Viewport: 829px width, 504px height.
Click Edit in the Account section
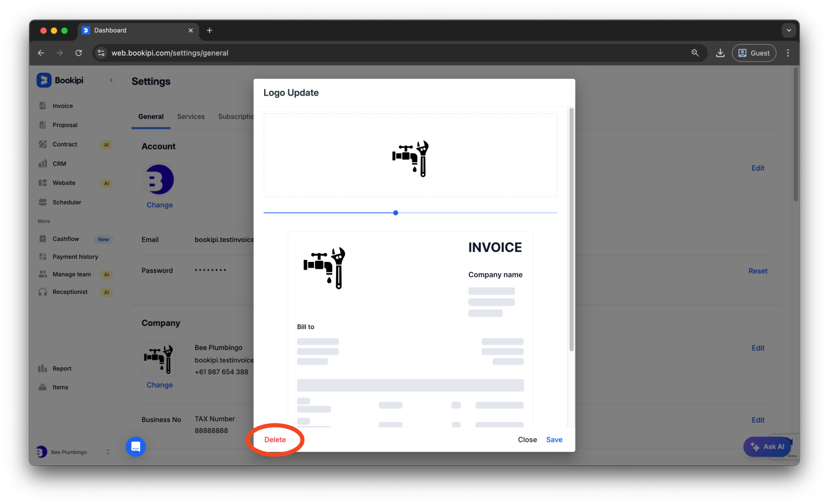tap(758, 168)
